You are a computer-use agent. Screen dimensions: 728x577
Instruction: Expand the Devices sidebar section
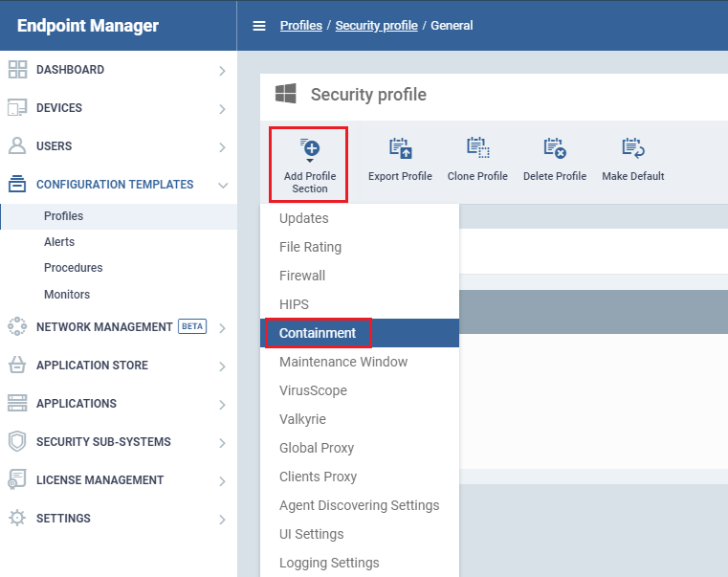222,109
